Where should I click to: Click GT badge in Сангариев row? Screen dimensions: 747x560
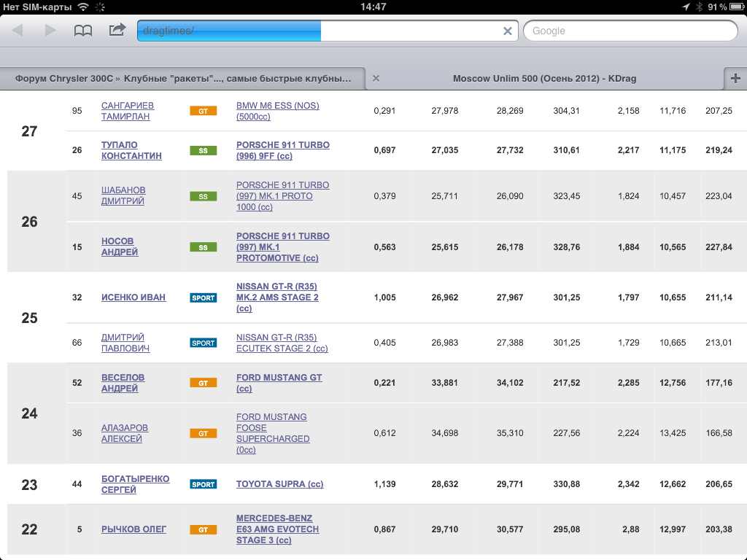(203, 111)
